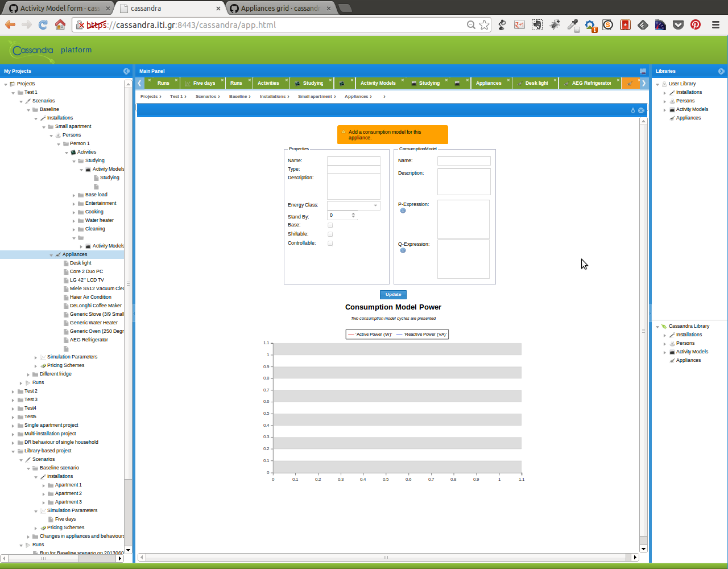The height and width of the screenshot is (569, 728).
Task: Collapse the My Projects panel via its header icon
Action: 126,71
